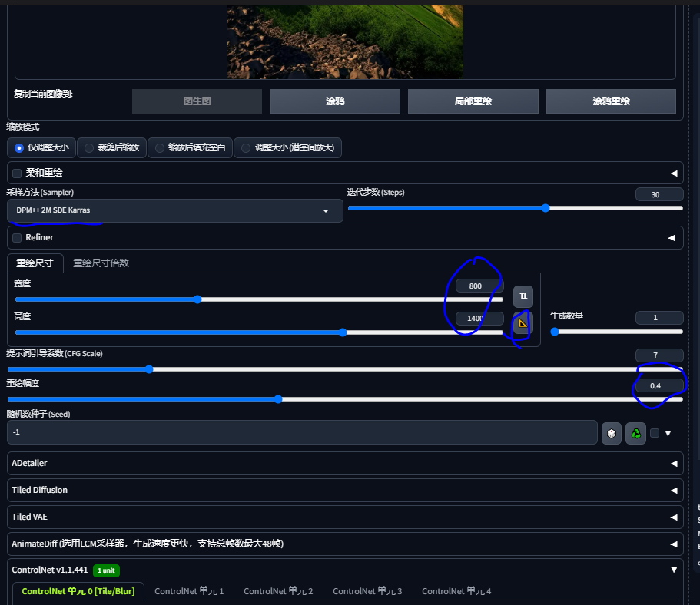Send image to 涂鸦重绘

coord(611,101)
